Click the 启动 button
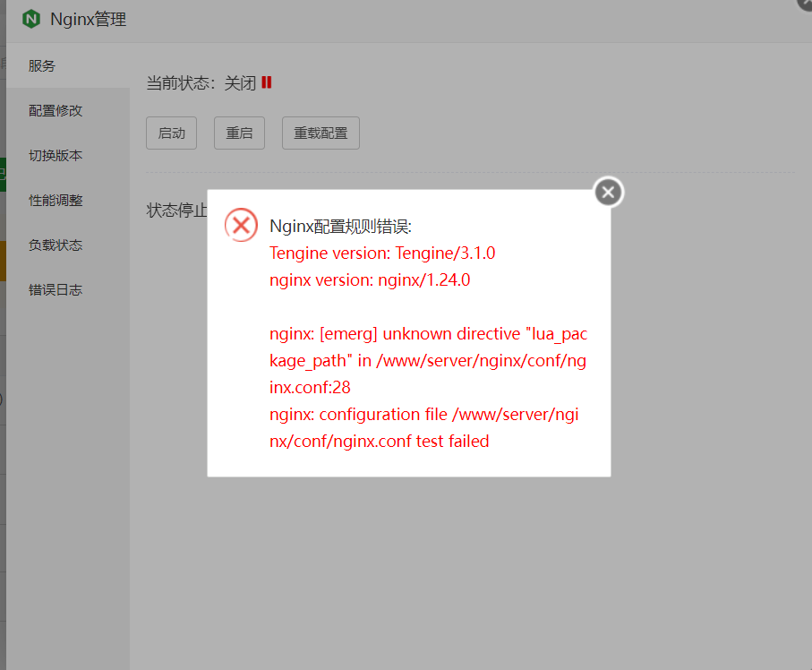The width and height of the screenshot is (812, 670). (171, 133)
